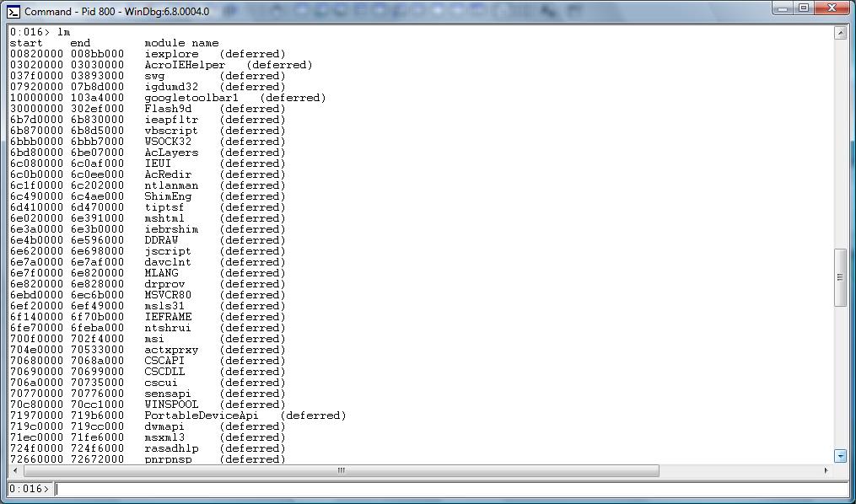This screenshot has width=856, height=504.
Task: Click the horizontal scrollbar left arrow
Action: (14, 470)
